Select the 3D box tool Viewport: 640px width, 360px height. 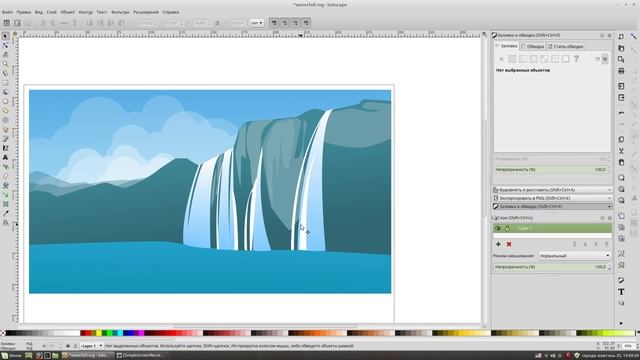(5, 92)
